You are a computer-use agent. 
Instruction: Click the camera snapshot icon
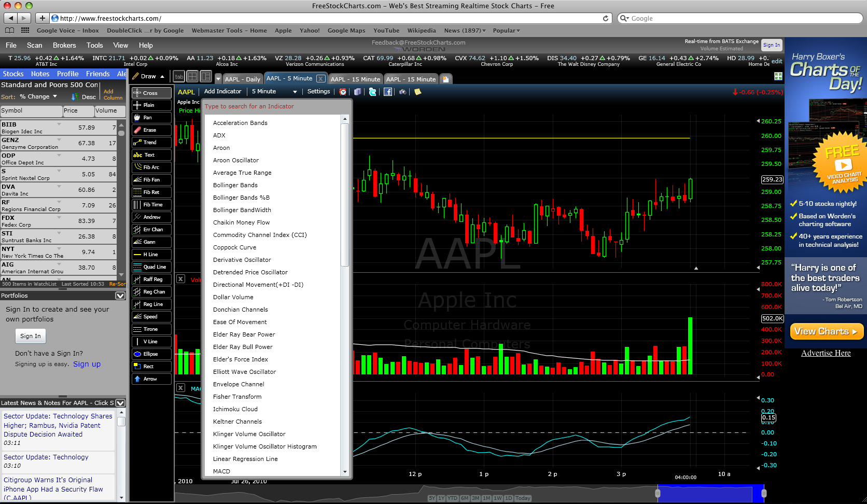(x=402, y=92)
